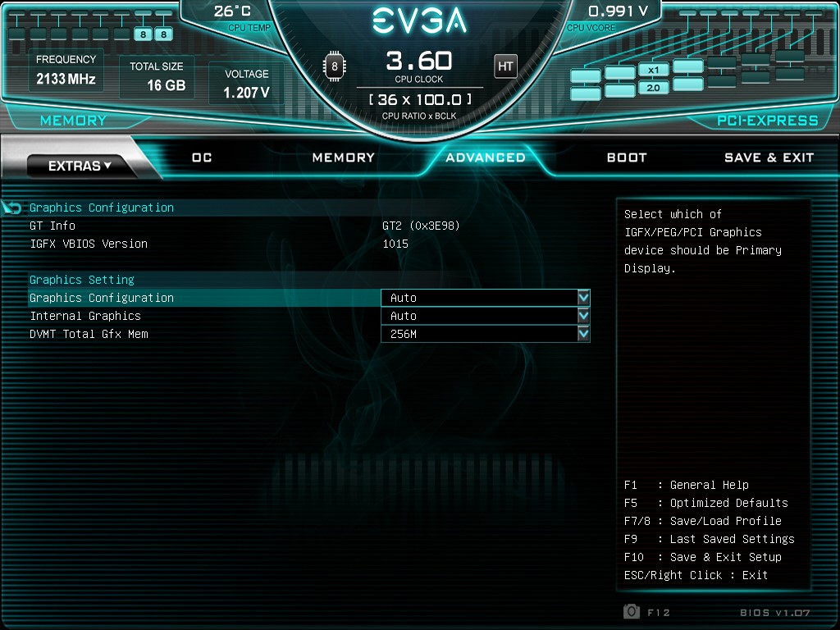Click the F10 Save & Exit Setup hint
This screenshot has height=630, width=840.
tap(703, 557)
